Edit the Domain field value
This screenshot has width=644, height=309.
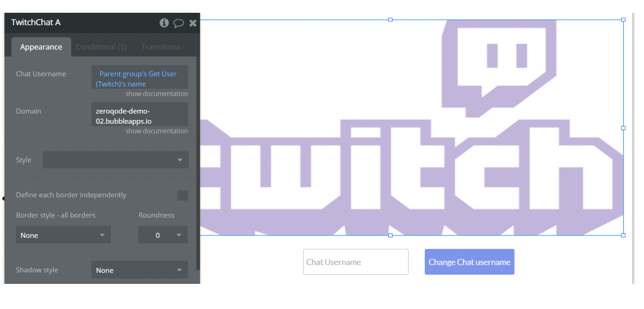pos(140,114)
